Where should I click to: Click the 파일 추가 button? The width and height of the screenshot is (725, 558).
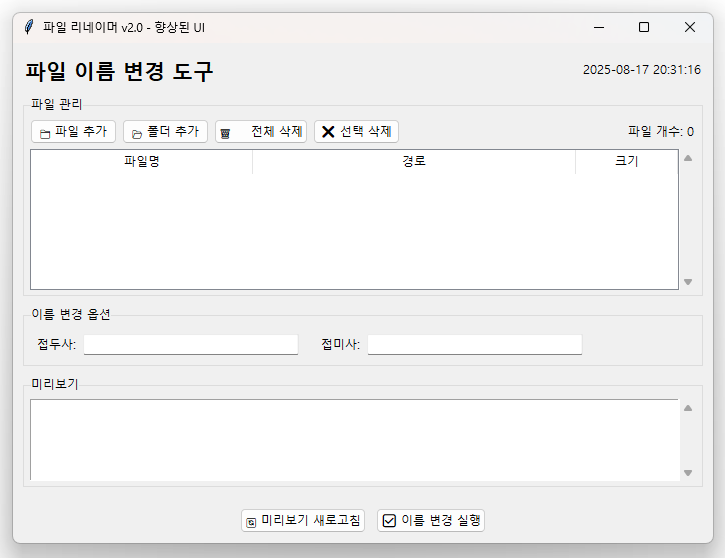(73, 132)
